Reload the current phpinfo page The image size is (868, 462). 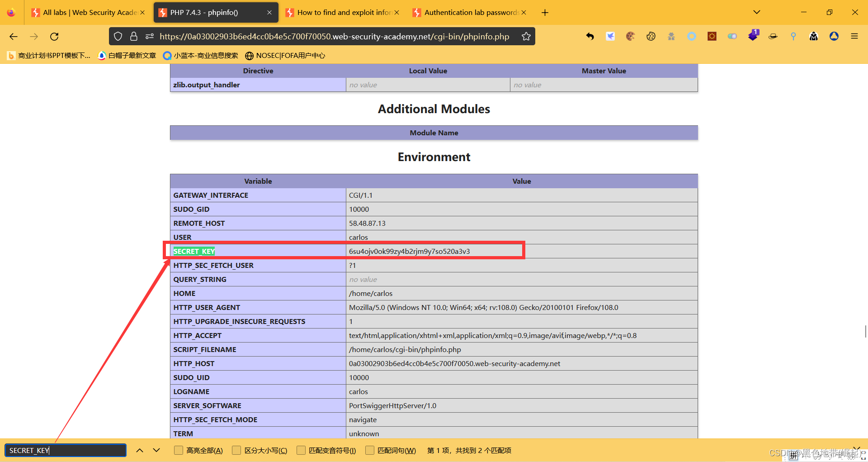pos(54,37)
